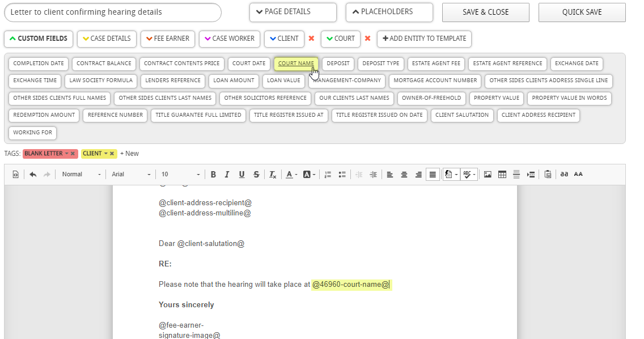Open the paragraph style dropdown showing Normal
This screenshot has width=644, height=339.
click(79, 174)
